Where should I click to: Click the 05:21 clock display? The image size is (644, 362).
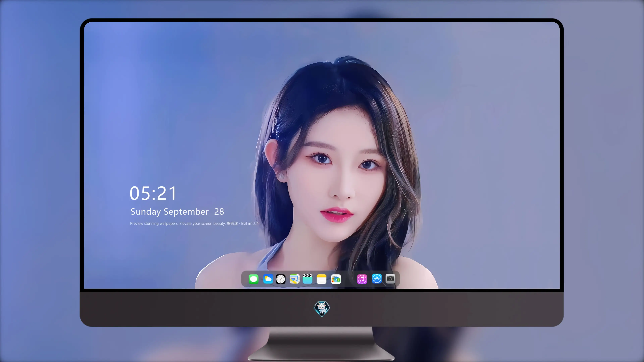point(153,193)
